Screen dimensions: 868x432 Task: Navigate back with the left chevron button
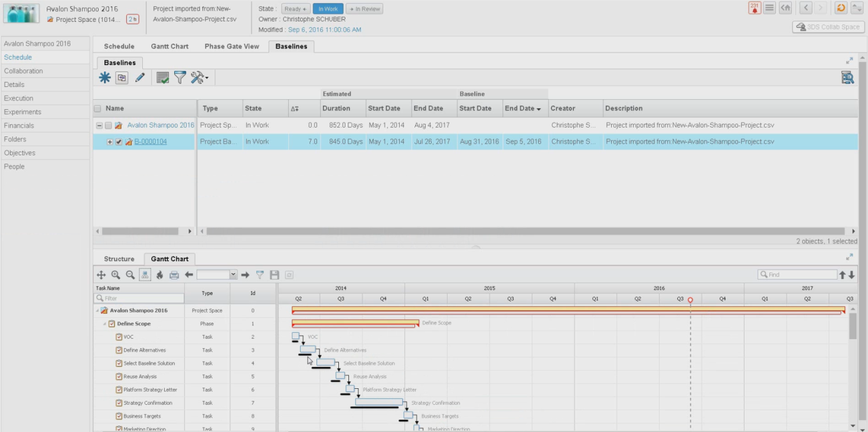[805, 8]
